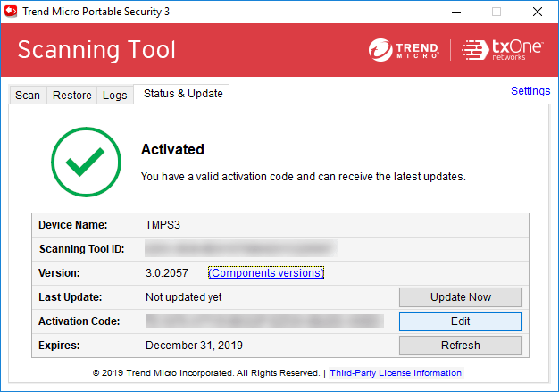The height and width of the screenshot is (392, 559).
Task: Click the green activated checkmark icon
Action: 85,163
